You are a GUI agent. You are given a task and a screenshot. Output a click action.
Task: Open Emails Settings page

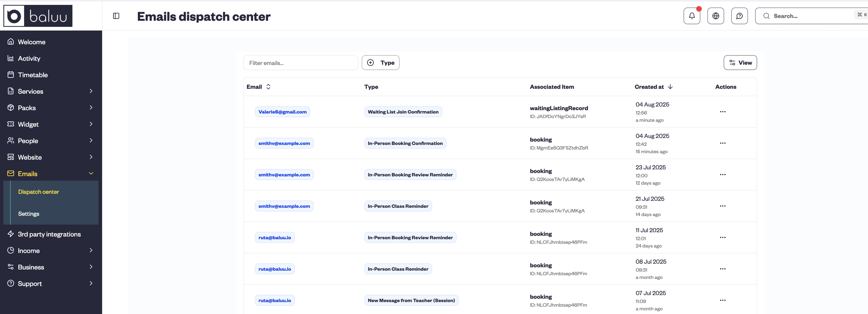tap(29, 214)
